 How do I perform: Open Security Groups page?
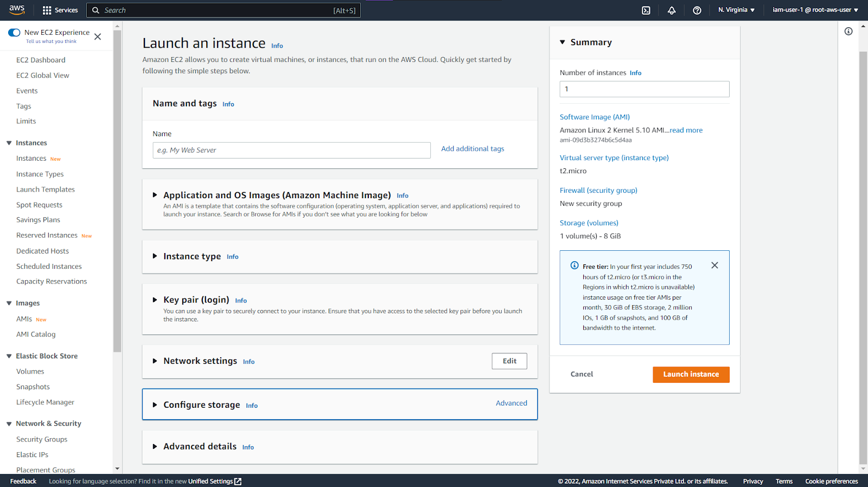tap(42, 439)
